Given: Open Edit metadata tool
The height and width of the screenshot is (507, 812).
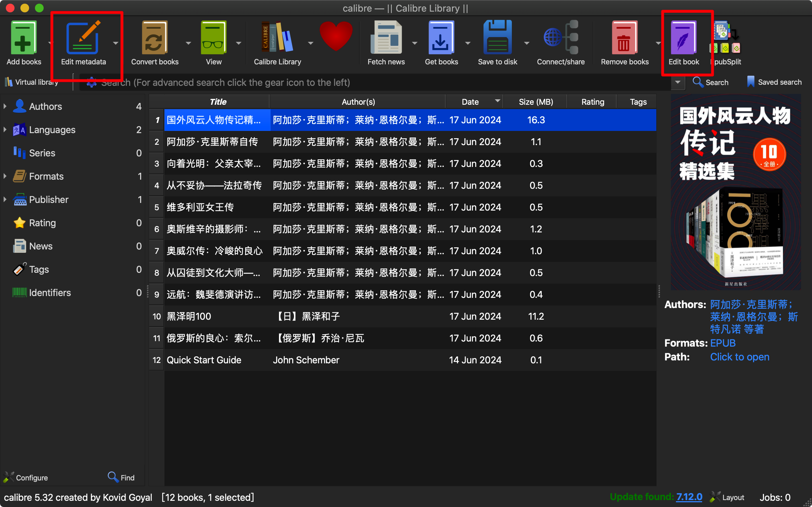Looking at the screenshot, I should [x=83, y=38].
